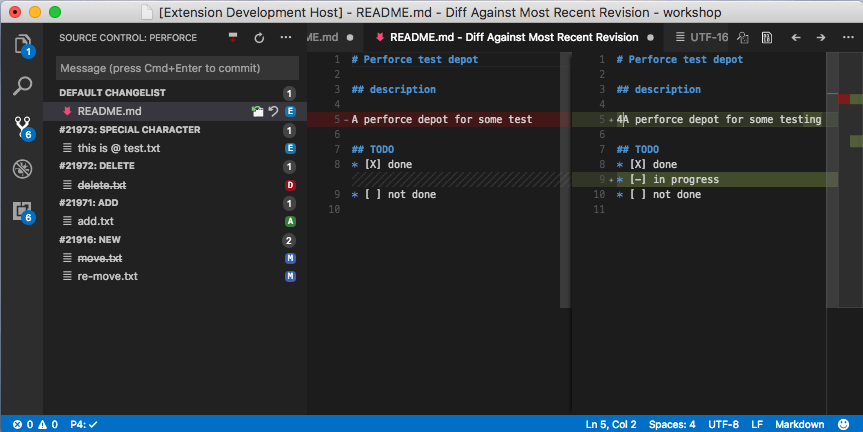Go to previous change with the left arrow
This screenshot has height=432, width=863.
coord(796,37)
